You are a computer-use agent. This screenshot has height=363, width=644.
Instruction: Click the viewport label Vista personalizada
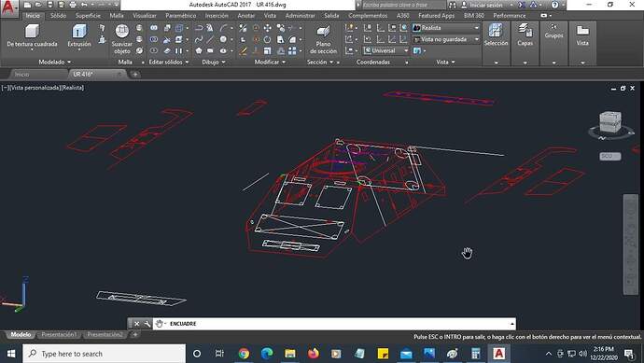(x=35, y=88)
